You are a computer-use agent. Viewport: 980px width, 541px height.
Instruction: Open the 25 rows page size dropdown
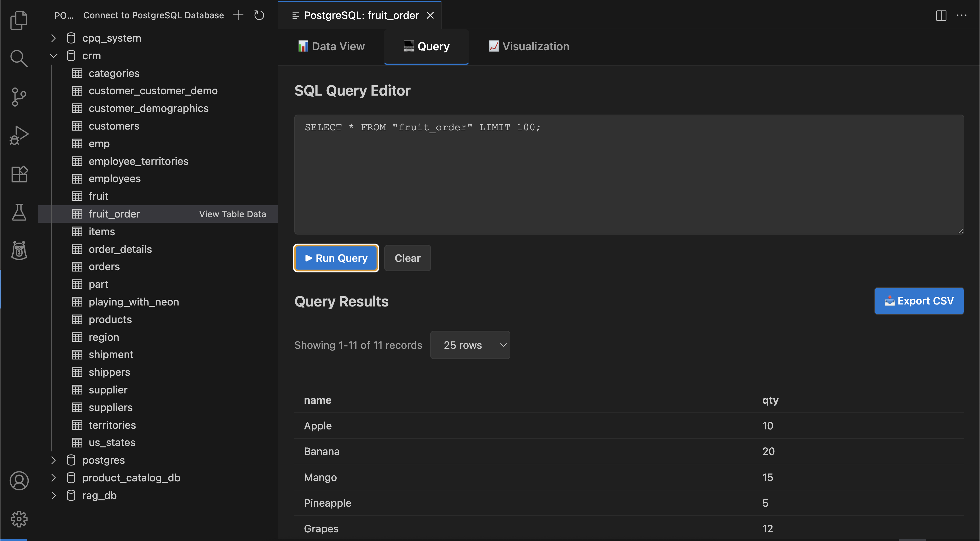coord(470,345)
